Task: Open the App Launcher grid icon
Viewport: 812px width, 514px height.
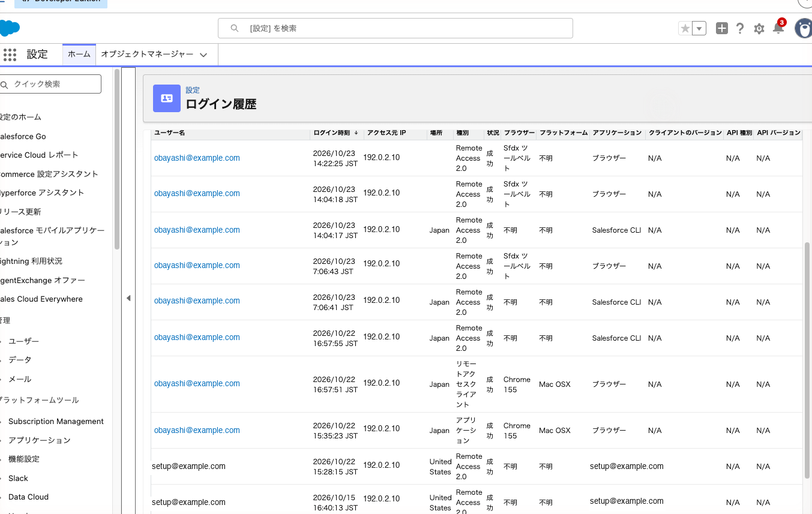Action: (10, 55)
